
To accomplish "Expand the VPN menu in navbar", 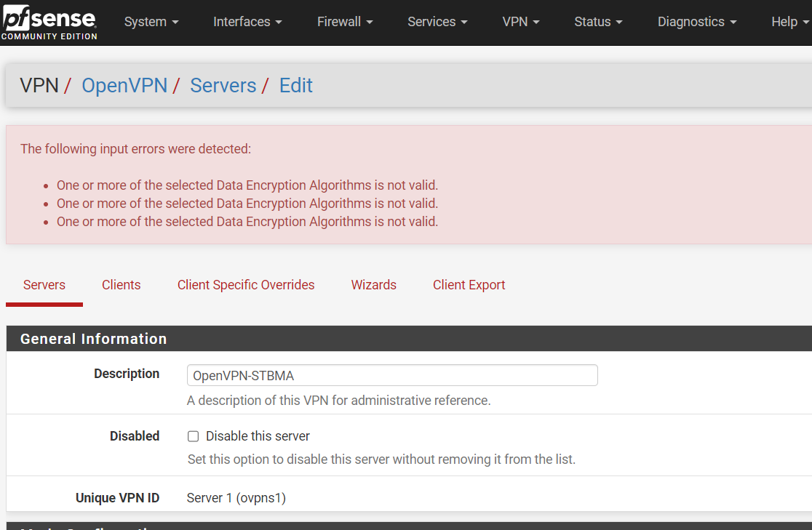I will click(x=521, y=22).
